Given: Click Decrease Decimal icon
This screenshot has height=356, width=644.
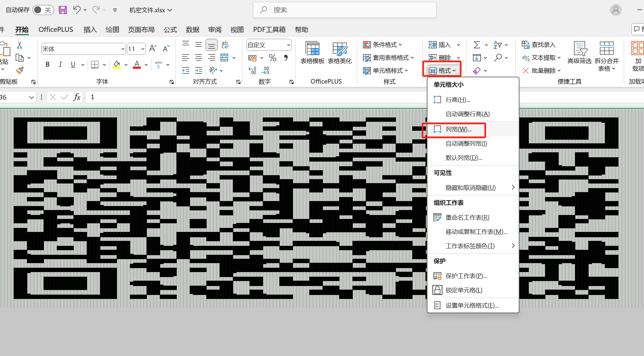Looking at the screenshot, I should (265, 70).
